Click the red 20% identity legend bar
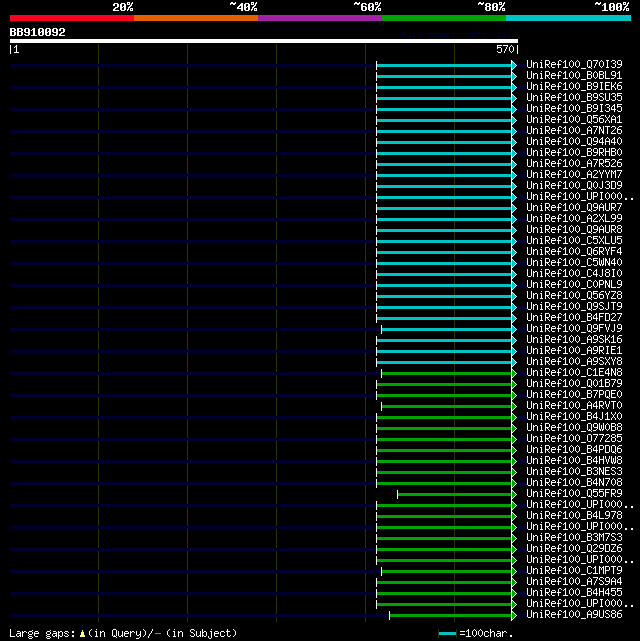This screenshot has height=641, width=640. click(72, 18)
